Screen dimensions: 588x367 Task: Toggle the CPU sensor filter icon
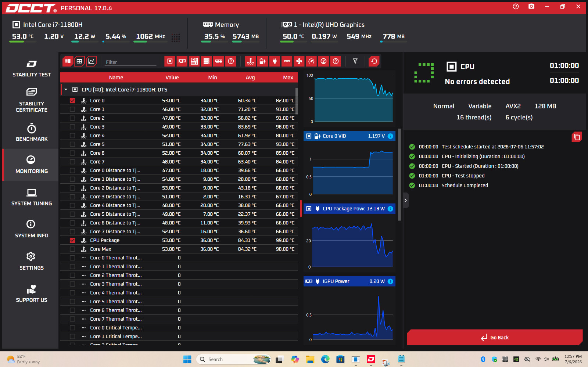tap(170, 61)
